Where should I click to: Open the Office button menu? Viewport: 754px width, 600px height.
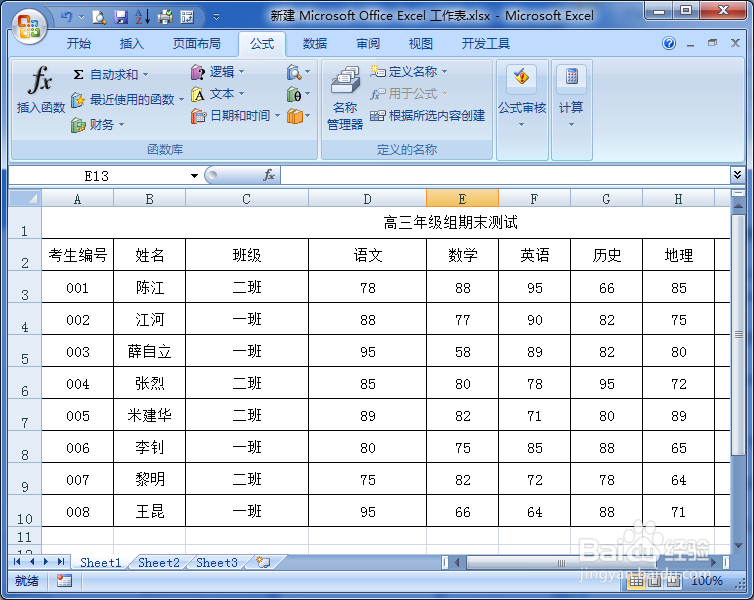click(29, 26)
